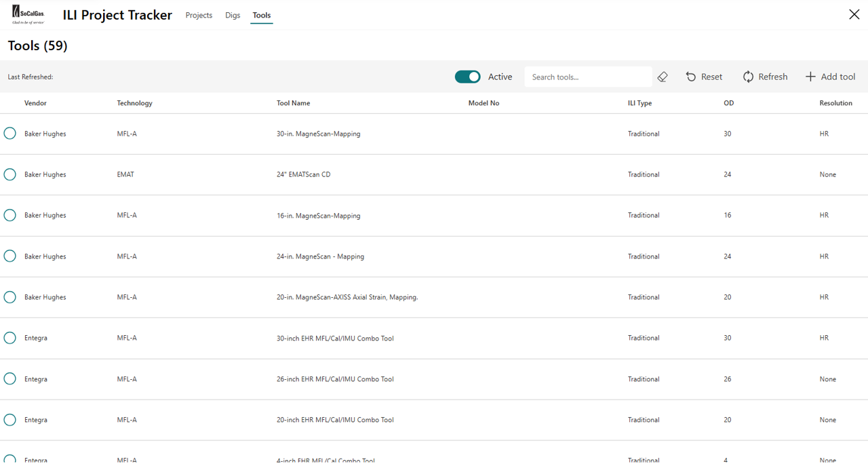Close the tracker with the X icon
The width and height of the screenshot is (868, 464).
click(x=854, y=14)
